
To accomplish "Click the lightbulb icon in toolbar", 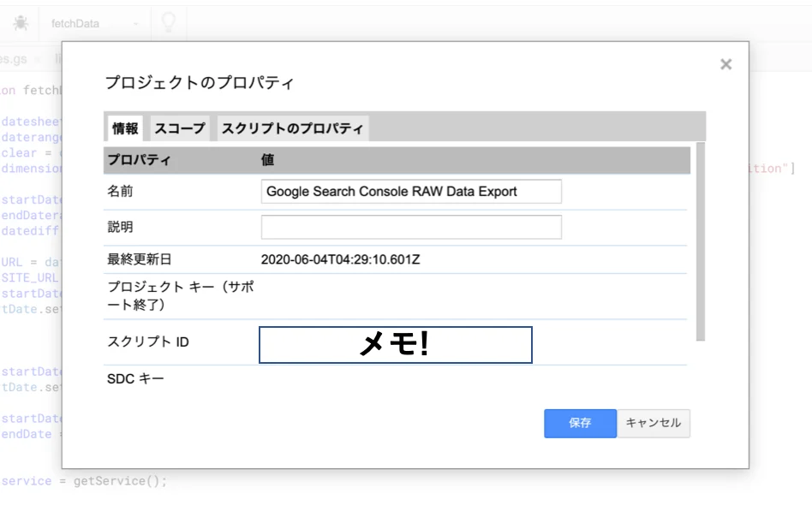I will pos(168,23).
